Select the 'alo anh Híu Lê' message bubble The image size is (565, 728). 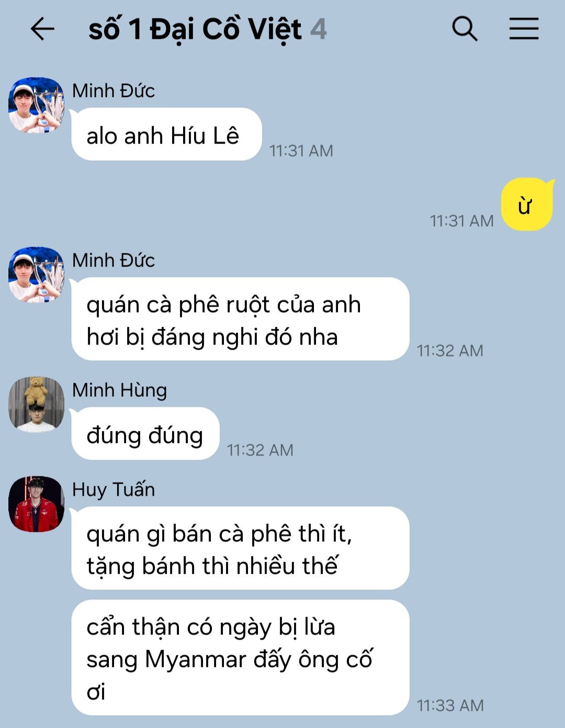coord(166,135)
